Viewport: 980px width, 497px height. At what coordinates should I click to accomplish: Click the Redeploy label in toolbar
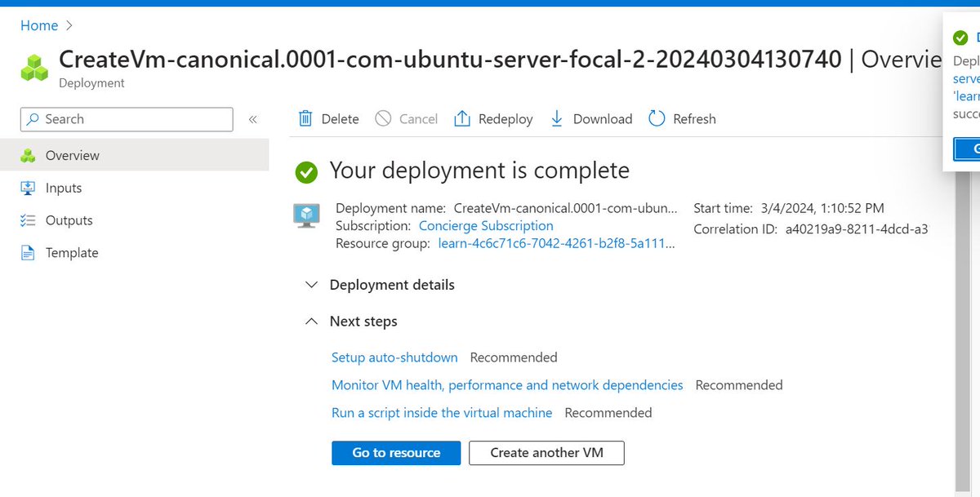click(x=506, y=119)
